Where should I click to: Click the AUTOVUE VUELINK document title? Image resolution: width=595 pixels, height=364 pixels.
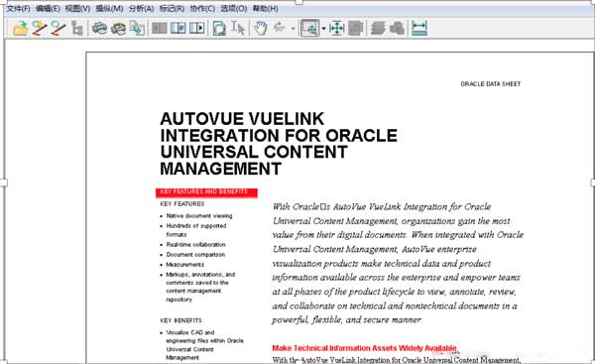(x=279, y=144)
